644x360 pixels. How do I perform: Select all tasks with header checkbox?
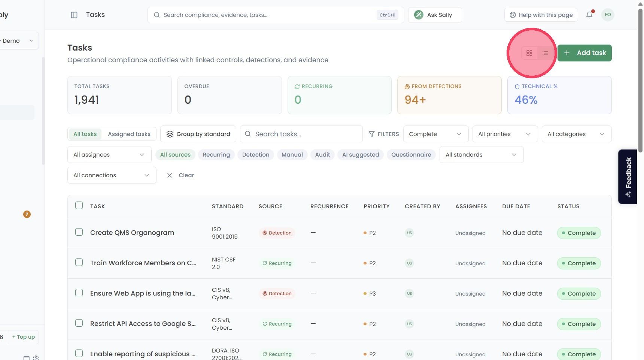click(x=79, y=205)
